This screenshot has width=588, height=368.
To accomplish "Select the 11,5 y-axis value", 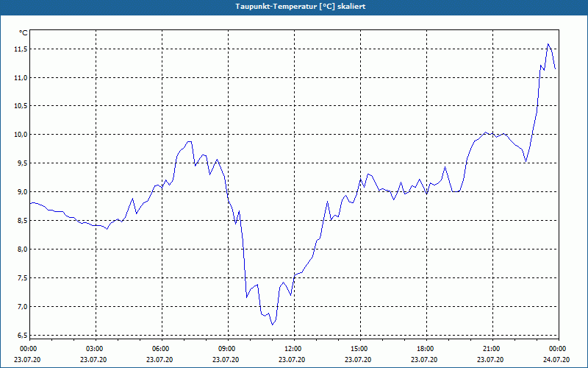I will tap(21, 49).
